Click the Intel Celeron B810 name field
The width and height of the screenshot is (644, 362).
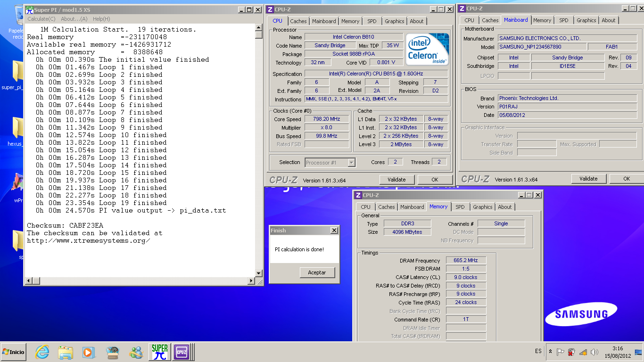tap(354, 37)
